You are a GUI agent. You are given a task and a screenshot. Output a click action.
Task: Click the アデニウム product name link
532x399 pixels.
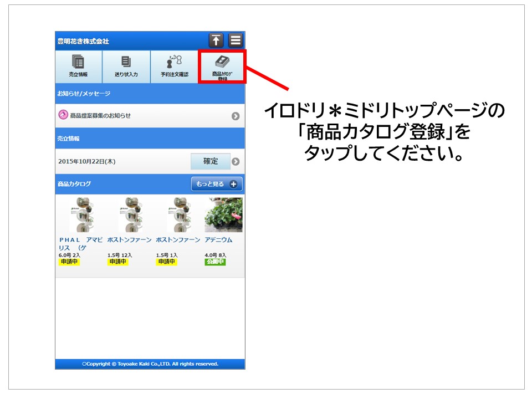point(218,240)
